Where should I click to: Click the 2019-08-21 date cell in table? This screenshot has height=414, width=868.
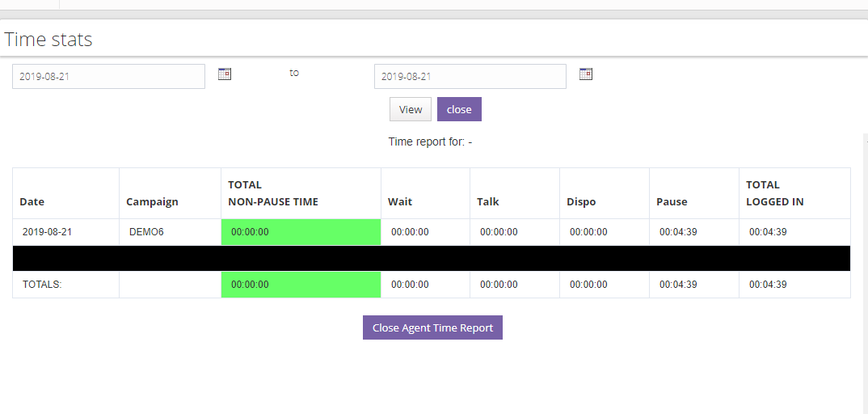pyautogui.click(x=47, y=232)
